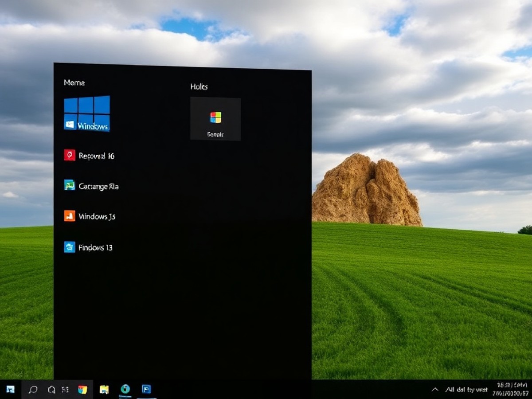The width and height of the screenshot is (532, 399).
Task: Click the orange Windows Js icon
Action: [x=70, y=216]
